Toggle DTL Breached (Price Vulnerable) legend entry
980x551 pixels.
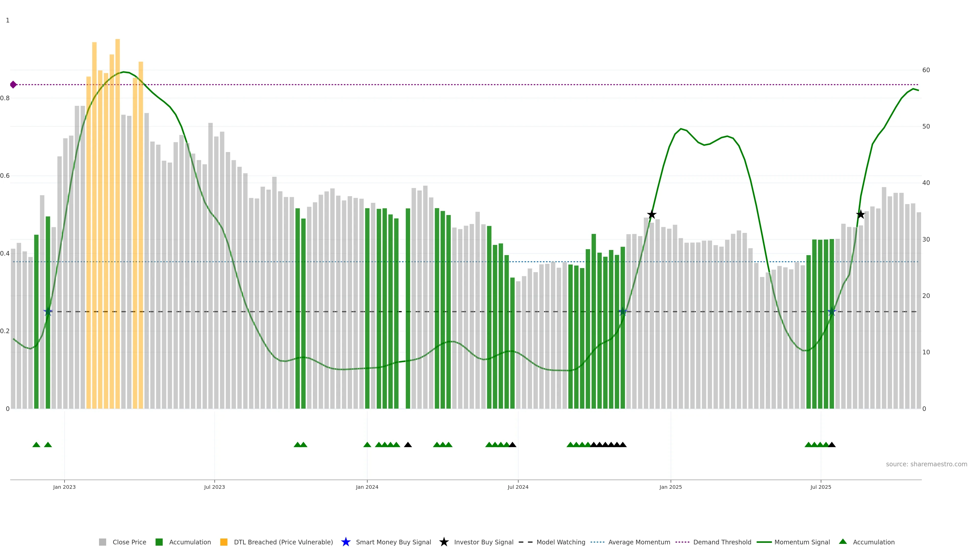pyautogui.click(x=283, y=542)
